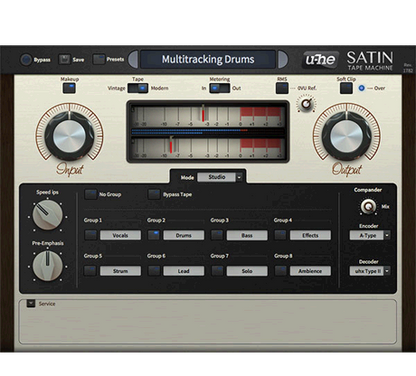Click the Speed ips knob

click(x=47, y=215)
